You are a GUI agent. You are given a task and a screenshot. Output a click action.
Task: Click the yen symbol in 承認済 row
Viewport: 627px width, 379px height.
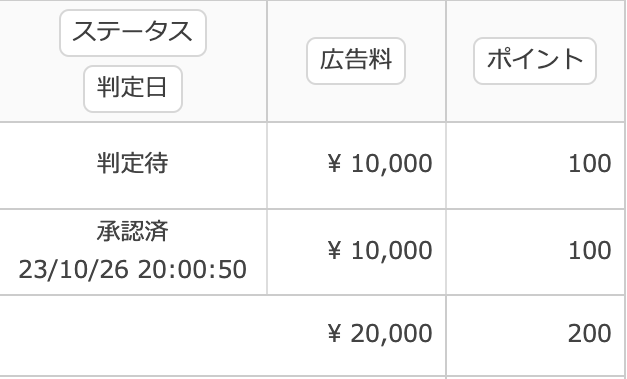coord(335,250)
